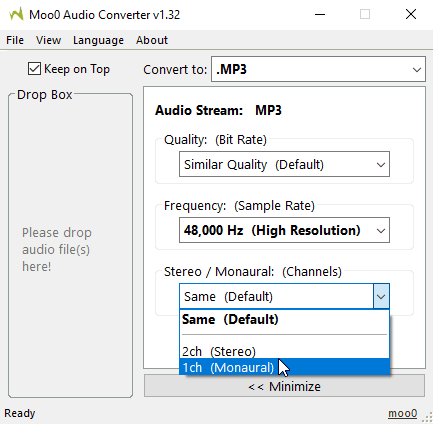433x424 pixels.
Task: Open the Frequency 48,000 Hz dropdown
Action: point(284,230)
